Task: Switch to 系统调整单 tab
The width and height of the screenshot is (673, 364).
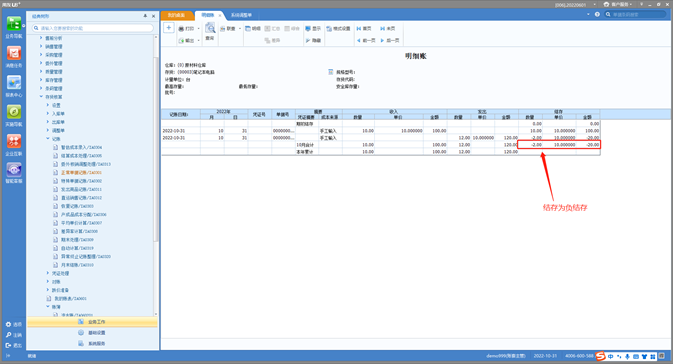Action: [x=241, y=15]
